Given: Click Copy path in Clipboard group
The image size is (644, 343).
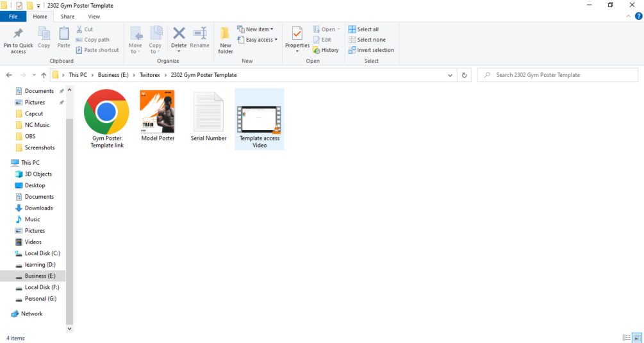Looking at the screenshot, I should click(92, 40).
